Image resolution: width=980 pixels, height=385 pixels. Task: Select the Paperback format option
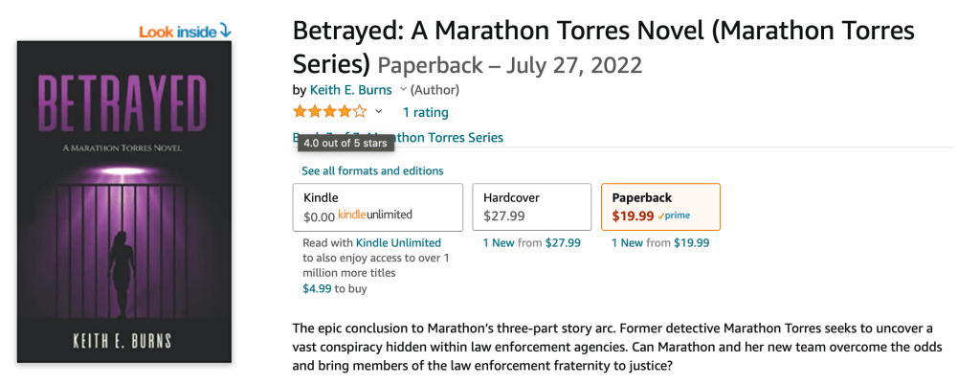point(660,207)
